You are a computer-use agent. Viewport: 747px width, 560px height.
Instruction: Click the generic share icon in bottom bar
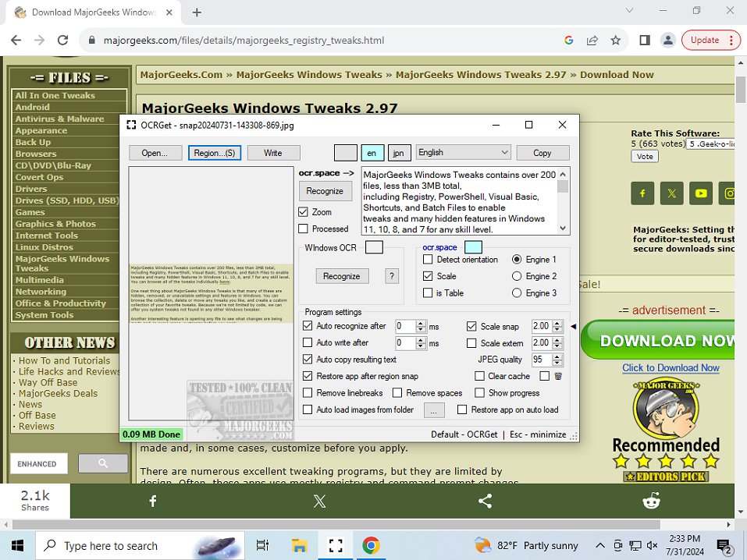(x=485, y=501)
